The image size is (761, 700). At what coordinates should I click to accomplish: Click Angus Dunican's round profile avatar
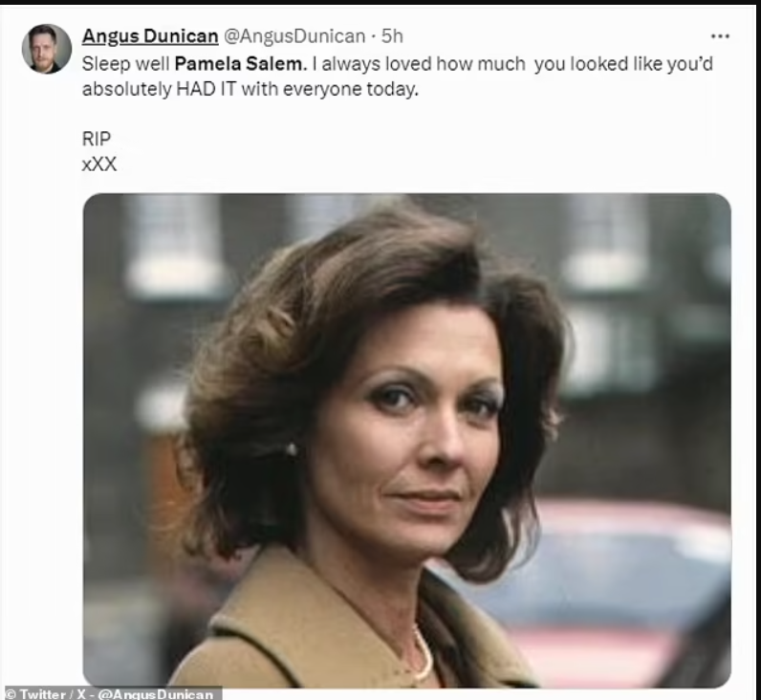(x=47, y=49)
